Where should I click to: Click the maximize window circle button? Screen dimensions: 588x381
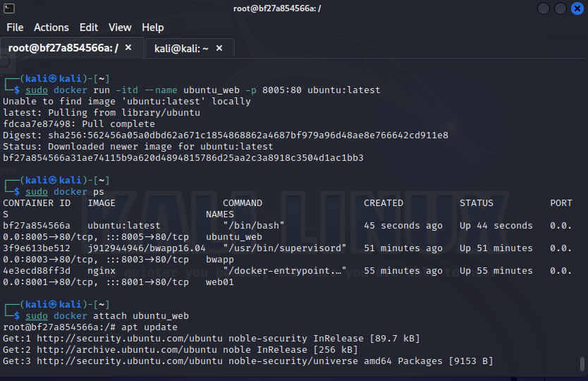561,8
